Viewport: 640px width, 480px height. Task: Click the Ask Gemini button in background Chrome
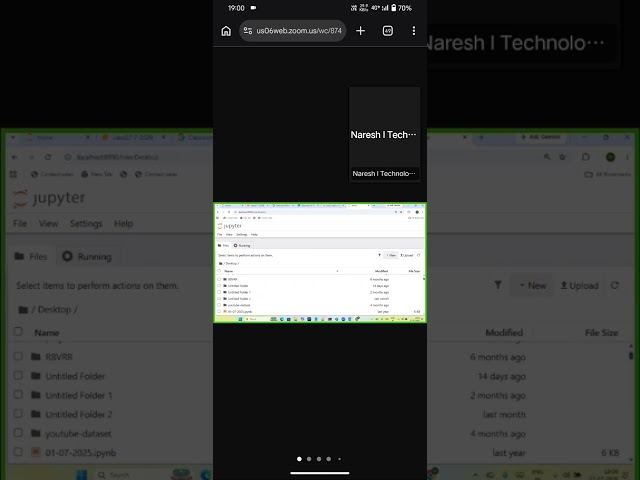coord(540,138)
